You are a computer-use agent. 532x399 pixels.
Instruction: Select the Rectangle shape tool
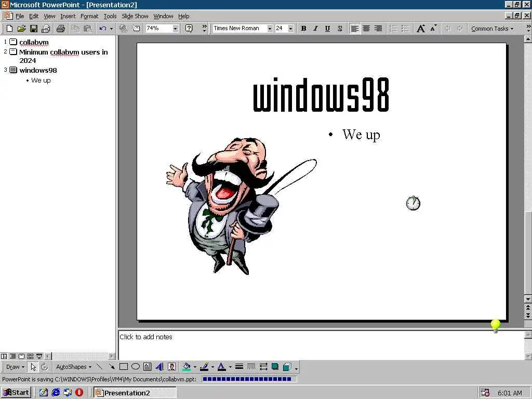[124, 367]
